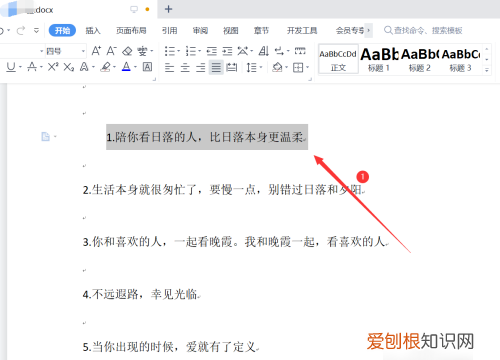Increase paragraph indent
Viewport: 500px width, 360px height.
(x=227, y=51)
